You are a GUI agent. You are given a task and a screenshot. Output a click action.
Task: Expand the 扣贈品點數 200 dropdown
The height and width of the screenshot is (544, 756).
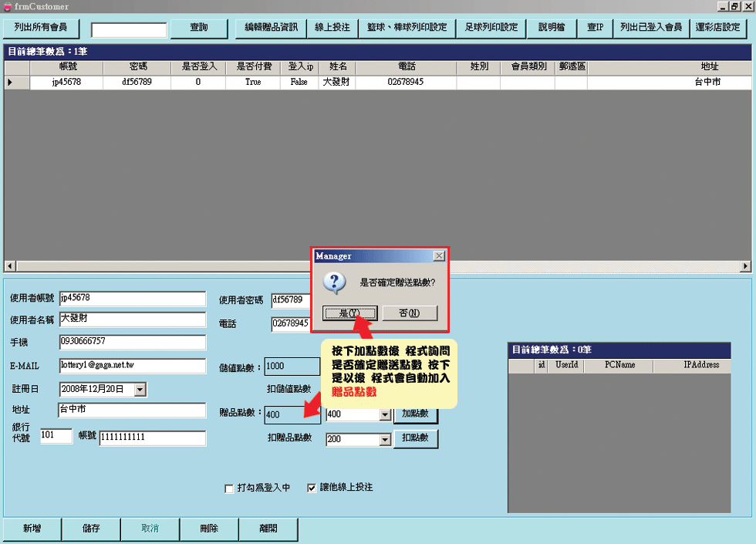[385, 440]
